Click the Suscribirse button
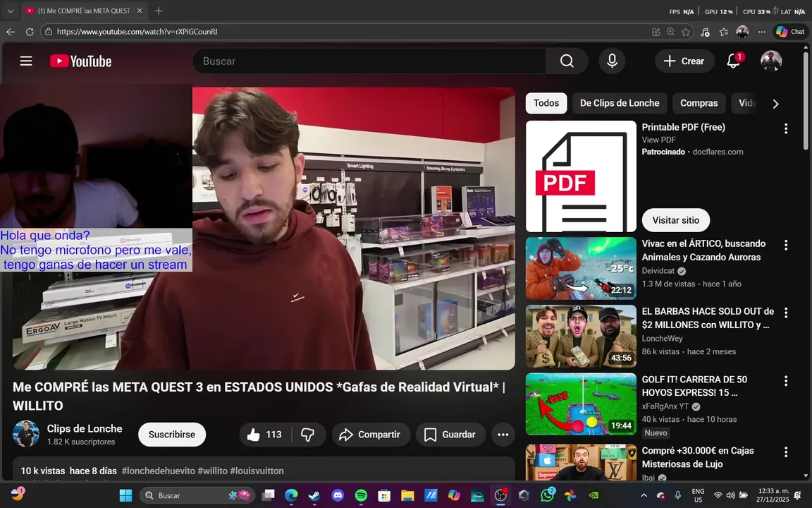Screen dimensions: 812x508 [x=172, y=435]
